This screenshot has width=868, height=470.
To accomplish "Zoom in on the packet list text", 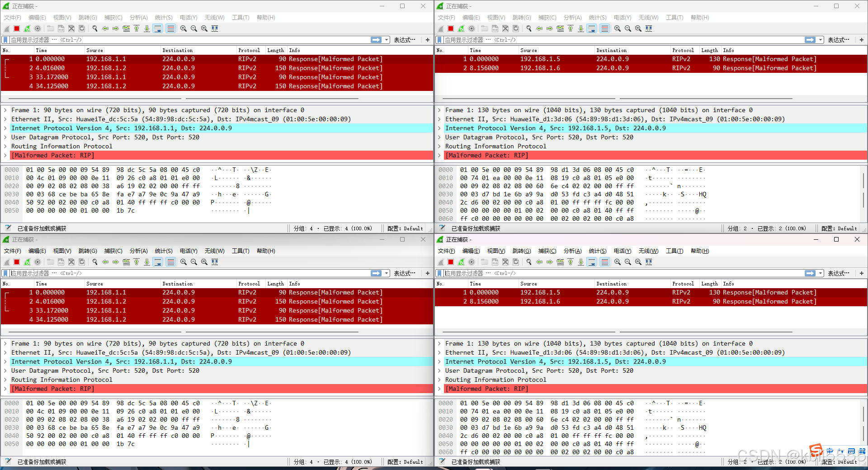I will [183, 28].
